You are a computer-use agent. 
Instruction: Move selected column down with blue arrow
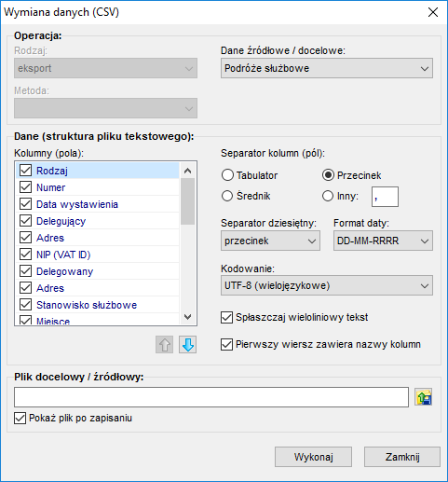pos(187,344)
